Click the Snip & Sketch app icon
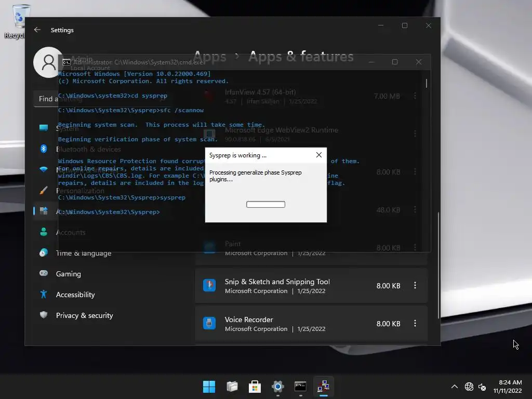 coord(209,285)
